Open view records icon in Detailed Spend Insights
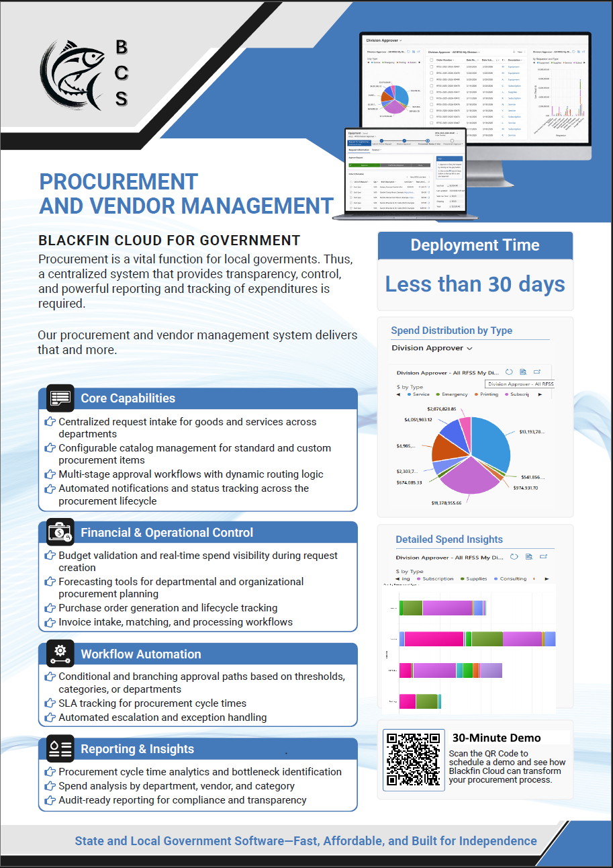The image size is (613, 868). (x=529, y=557)
